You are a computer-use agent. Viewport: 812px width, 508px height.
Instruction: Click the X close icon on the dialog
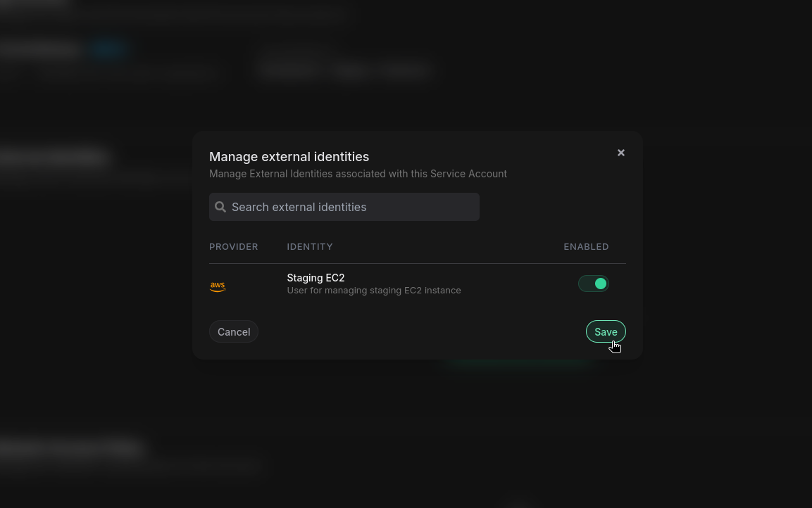pos(620,153)
